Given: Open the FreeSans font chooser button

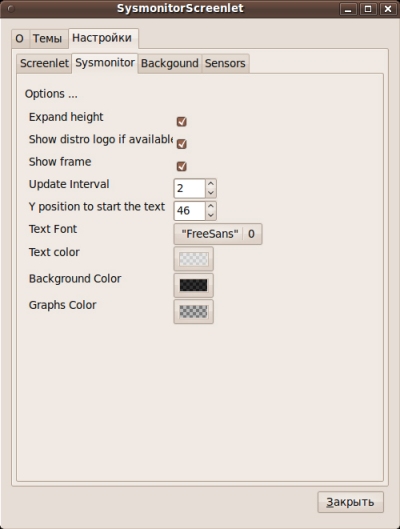Looking at the screenshot, I should 218,234.
